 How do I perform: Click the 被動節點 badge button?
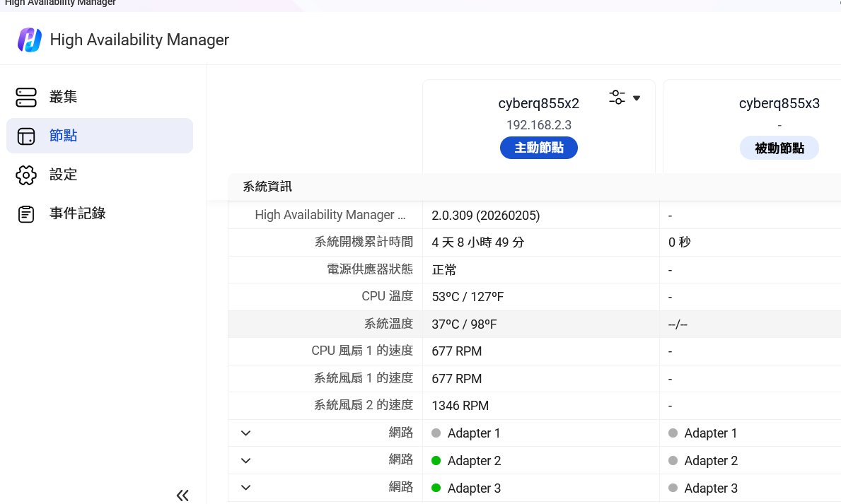(x=779, y=148)
